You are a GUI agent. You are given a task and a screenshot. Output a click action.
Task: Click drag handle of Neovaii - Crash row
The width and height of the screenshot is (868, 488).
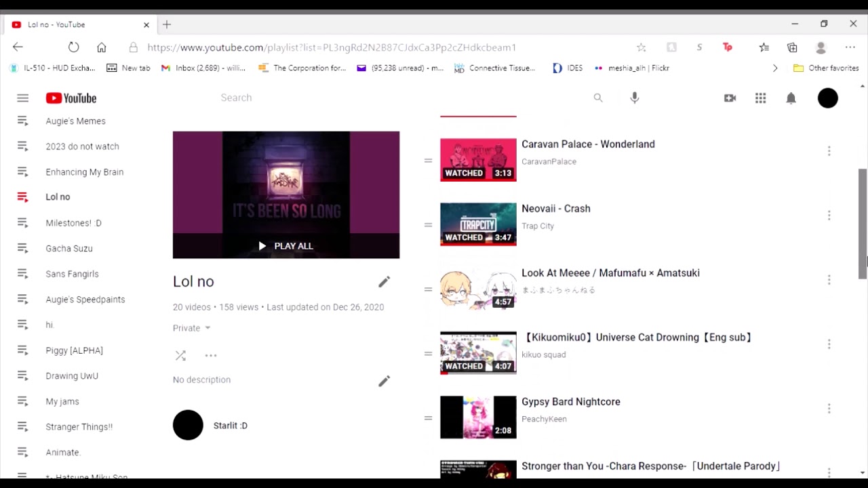pos(428,225)
